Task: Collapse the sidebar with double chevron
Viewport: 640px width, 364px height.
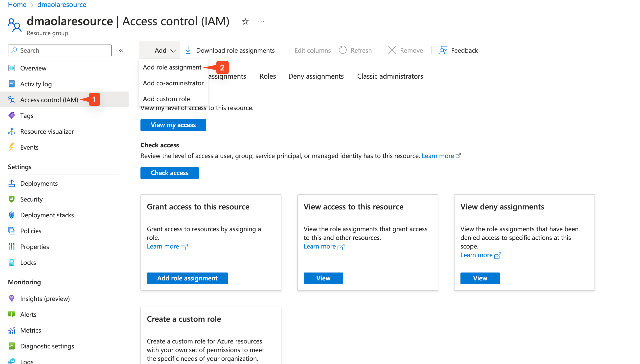Action: (121, 50)
